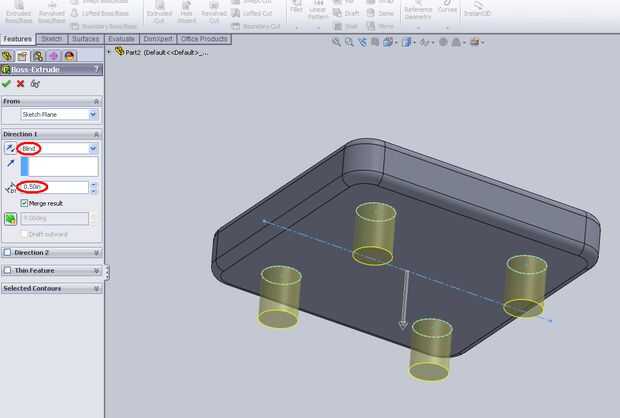Screen dimensions: 620x418
Task: Click the Hide/Show Items icon
Action: [x=425, y=42]
